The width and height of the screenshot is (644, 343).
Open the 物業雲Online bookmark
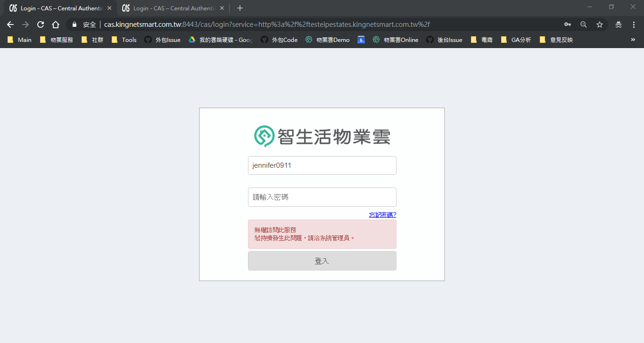pos(395,40)
